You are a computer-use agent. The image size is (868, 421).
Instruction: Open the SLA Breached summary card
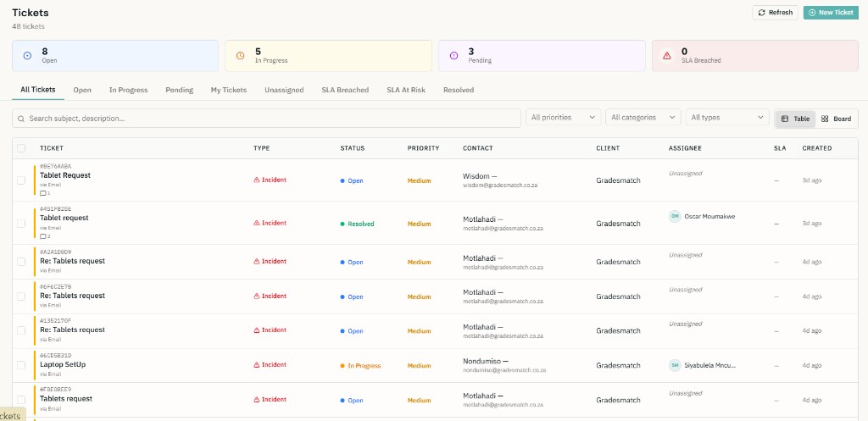tap(755, 56)
